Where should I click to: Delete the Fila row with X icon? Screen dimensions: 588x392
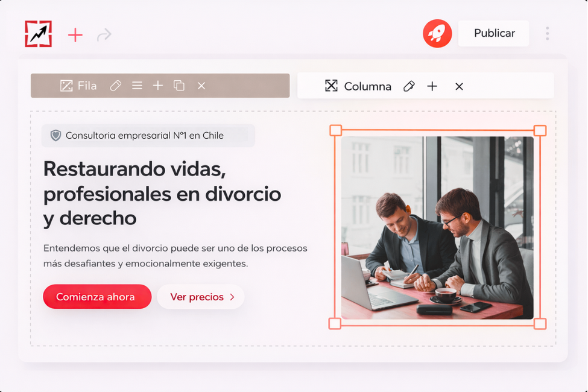tap(201, 86)
